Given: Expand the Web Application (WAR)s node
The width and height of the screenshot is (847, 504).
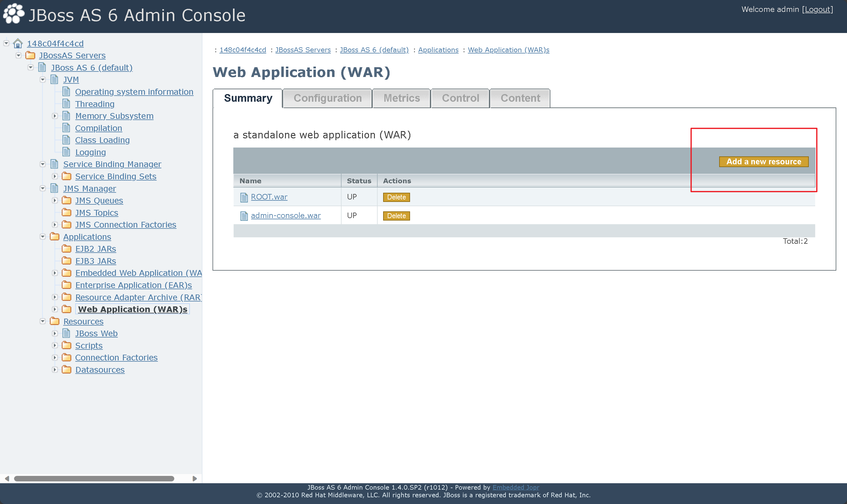Looking at the screenshot, I should pos(55,309).
